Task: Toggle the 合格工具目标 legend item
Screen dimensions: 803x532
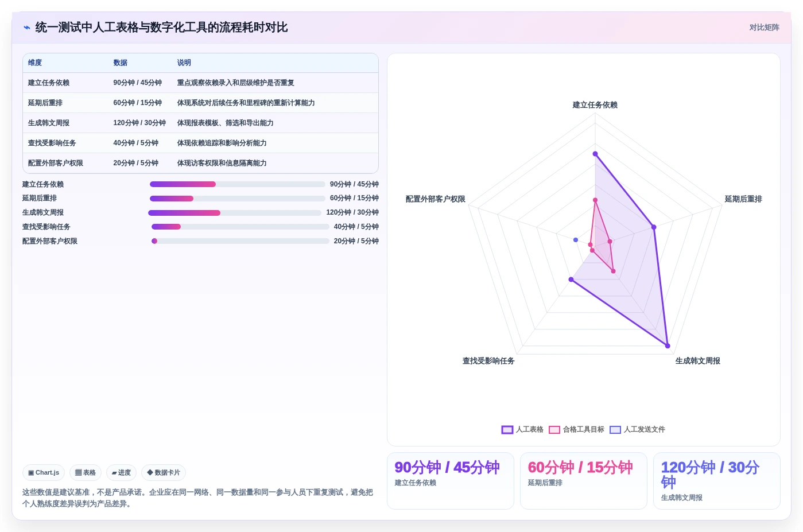Action: tap(576, 429)
